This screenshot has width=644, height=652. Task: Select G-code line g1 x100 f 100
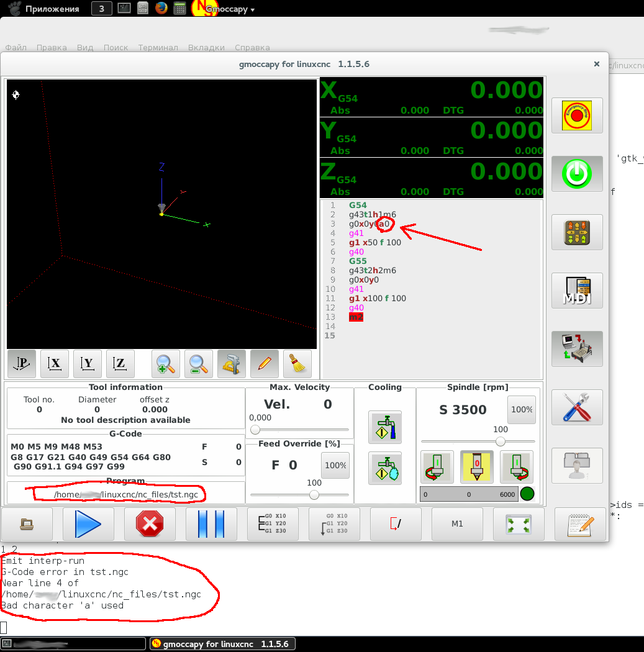pyautogui.click(x=378, y=298)
